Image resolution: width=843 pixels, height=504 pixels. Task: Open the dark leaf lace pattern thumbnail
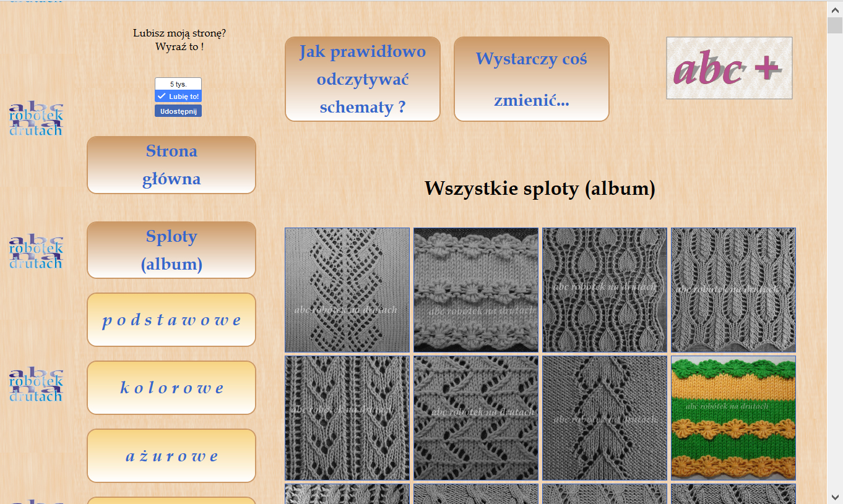[605, 290]
